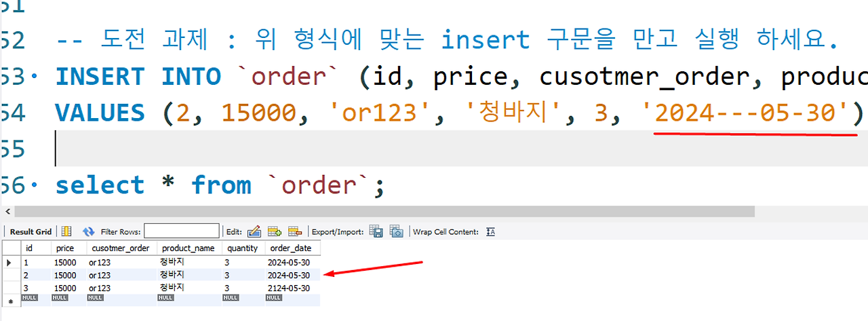This screenshot has width=868, height=321.
Task: Export recordset to external file
Action: [376, 231]
